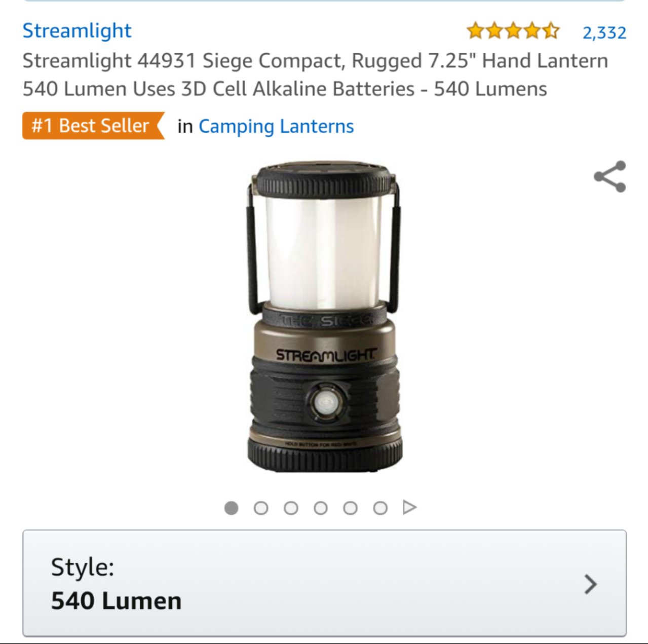Show the sixth product image dot
Screen dimensions: 648x644
pos(380,508)
